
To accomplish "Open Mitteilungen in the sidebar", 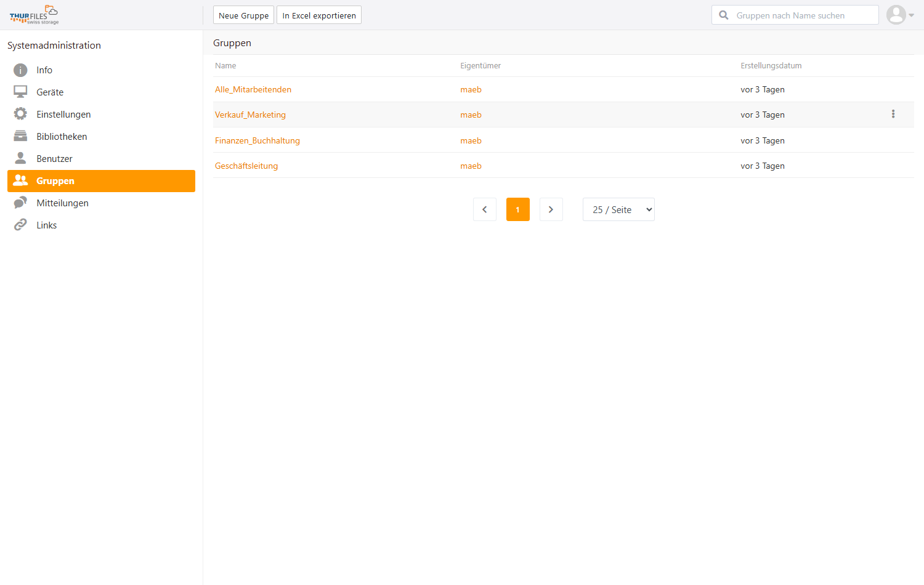I will (101, 203).
